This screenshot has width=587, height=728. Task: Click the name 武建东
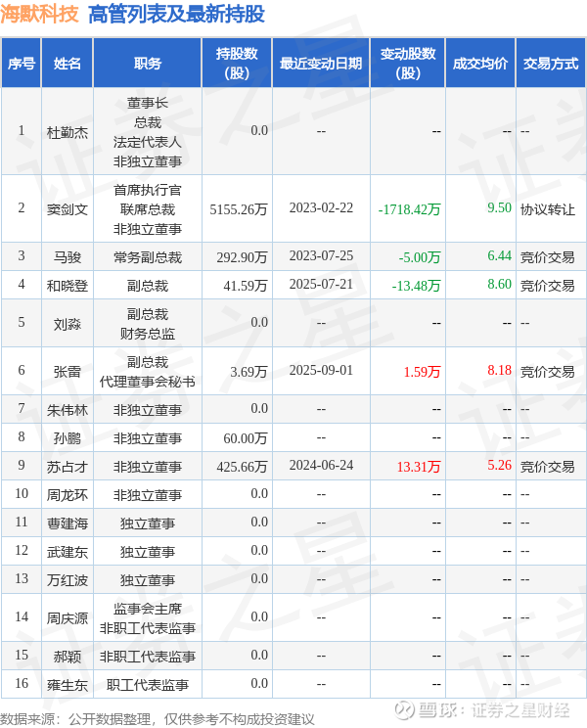[x=68, y=552]
